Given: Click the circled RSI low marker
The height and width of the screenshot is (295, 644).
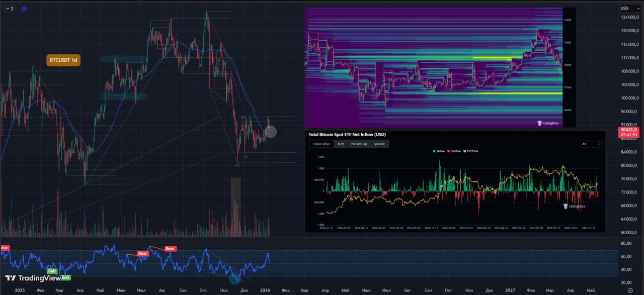Looking at the screenshot, I should (234, 277).
